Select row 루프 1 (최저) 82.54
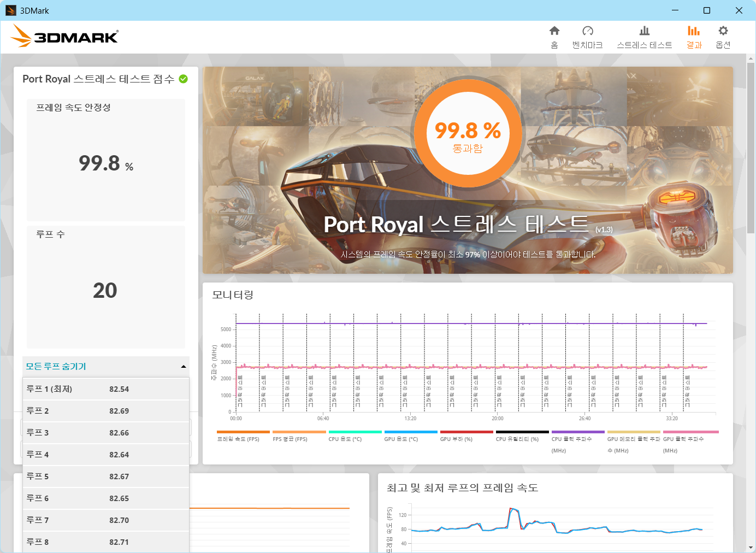This screenshot has height=553, width=756. tap(106, 389)
